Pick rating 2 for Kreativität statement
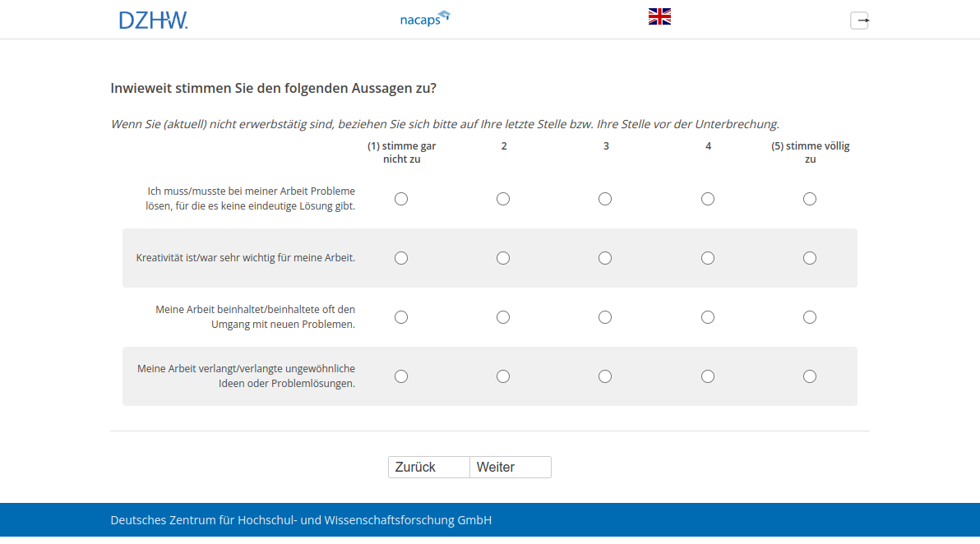Viewport: 980px width, 544px height. pyautogui.click(x=503, y=258)
